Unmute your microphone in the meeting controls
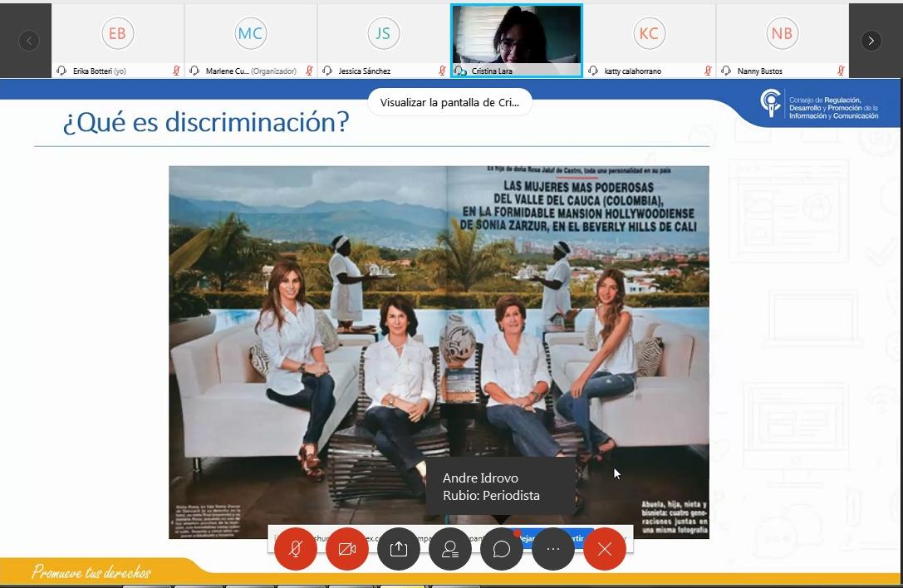Image resolution: width=903 pixels, height=588 pixels. (x=296, y=549)
